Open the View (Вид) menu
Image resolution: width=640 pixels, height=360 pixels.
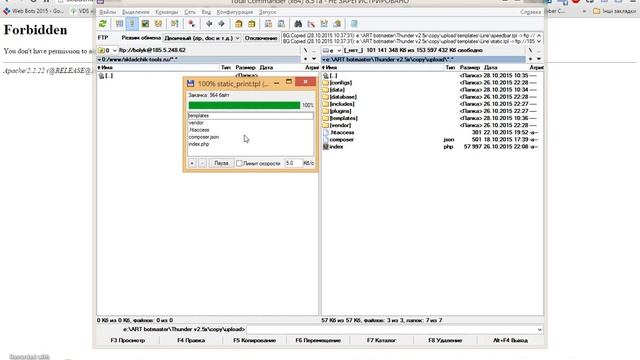click(x=206, y=12)
